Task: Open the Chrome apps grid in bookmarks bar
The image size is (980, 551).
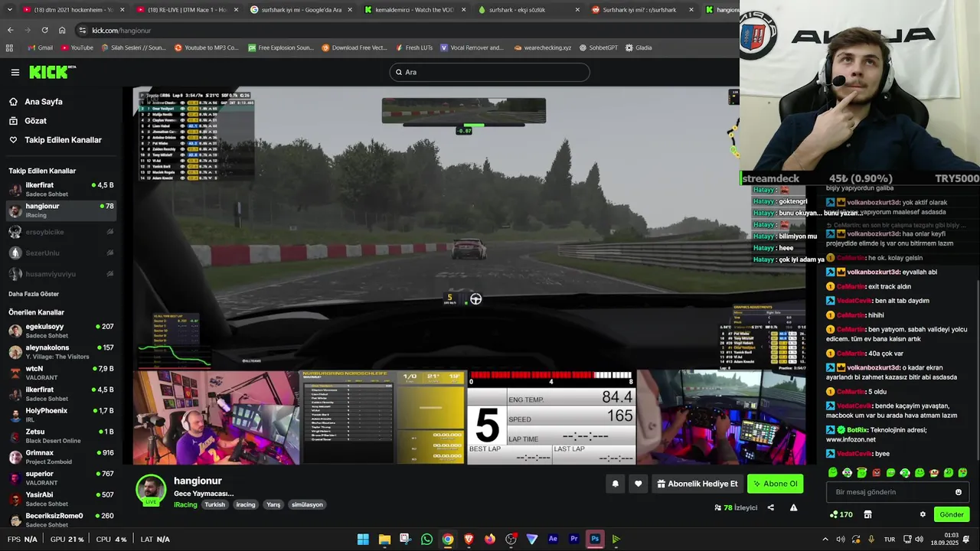Action: pos(9,47)
